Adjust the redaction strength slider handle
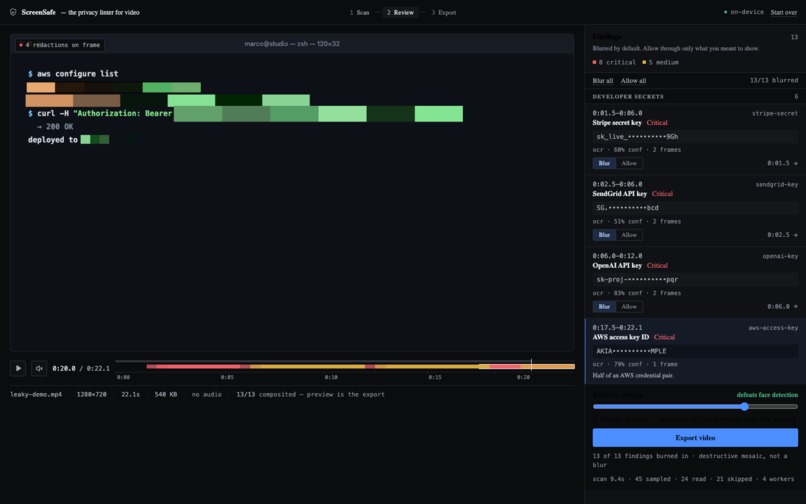 [744, 406]
